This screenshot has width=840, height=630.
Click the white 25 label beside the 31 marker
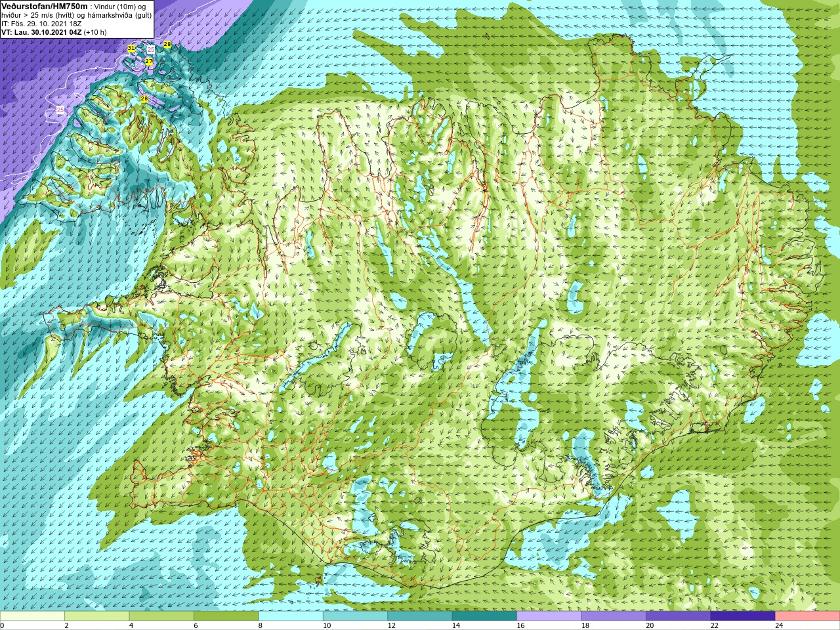(151, 50)
